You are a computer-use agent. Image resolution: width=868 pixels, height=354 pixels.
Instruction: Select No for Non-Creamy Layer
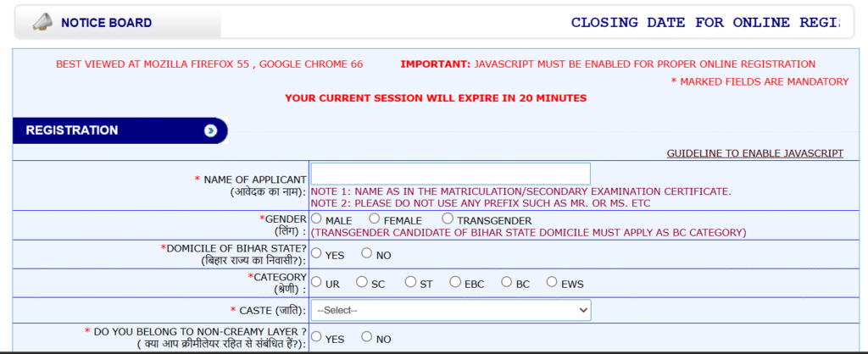(x=366, y=337)
